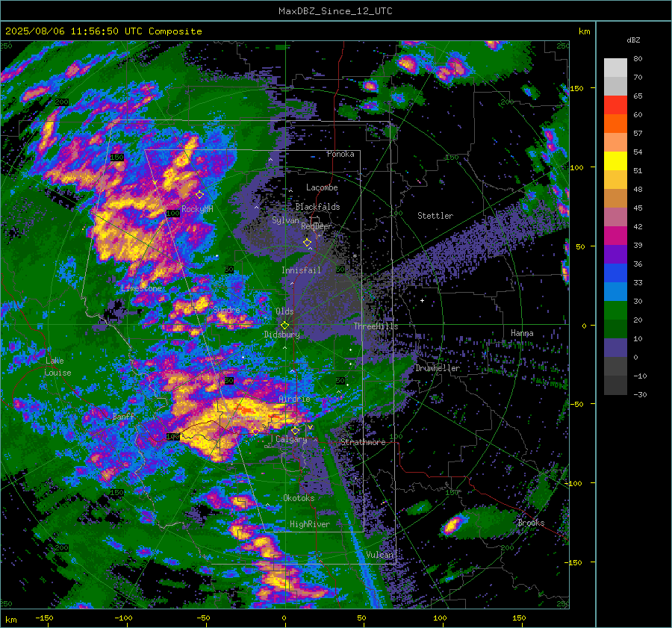Click the Blackfalds city label
This screenshot has width=672, height=628.
pos(317,207)
